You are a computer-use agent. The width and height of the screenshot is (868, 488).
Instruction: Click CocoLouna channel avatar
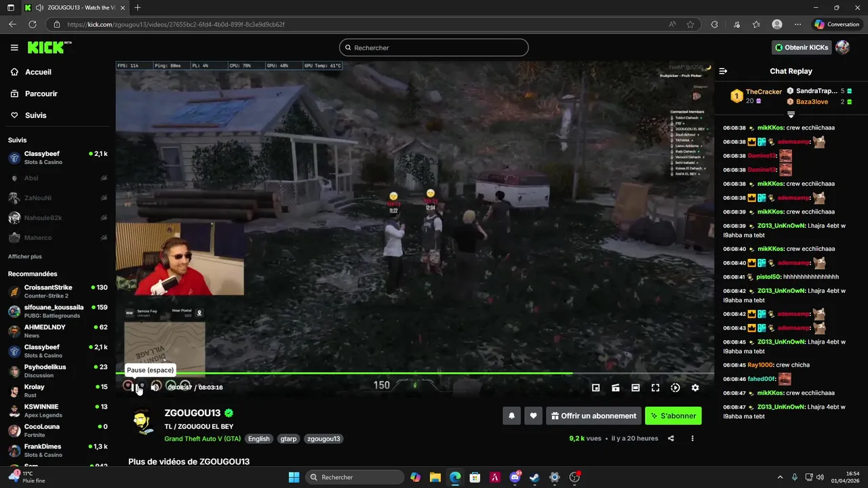pos(14,431)
